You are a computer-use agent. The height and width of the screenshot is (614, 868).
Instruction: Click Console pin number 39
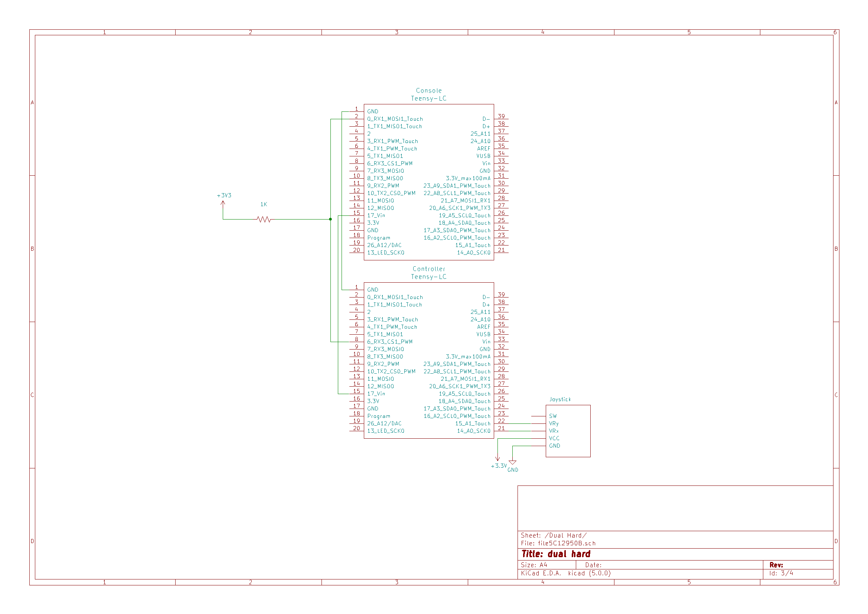pyautogui.click(x=501, y=117)
